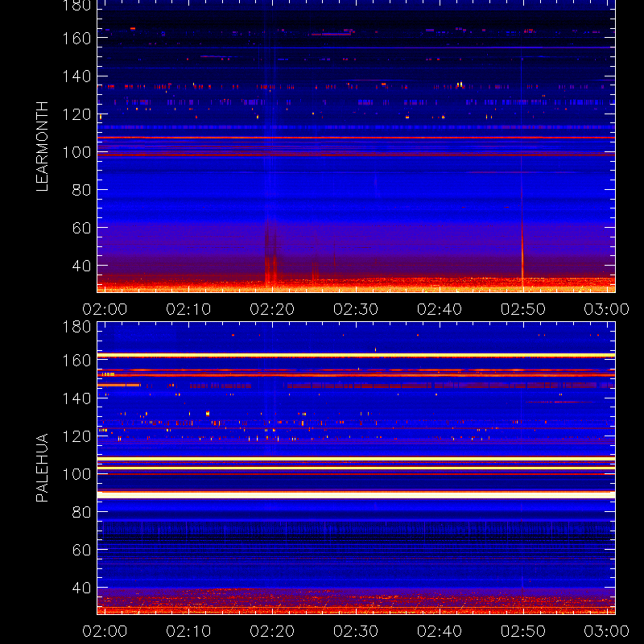The height and width of the screenshot is (644, 644).
Task: Pick the 02:40 time label below Learmonth plot
Action: click(x=440, y=309)
